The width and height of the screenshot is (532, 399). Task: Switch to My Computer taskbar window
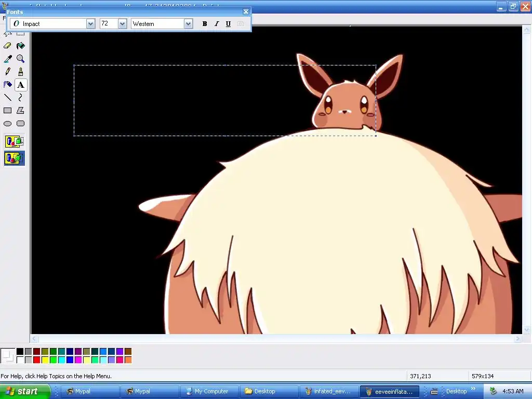pos(209,391)
